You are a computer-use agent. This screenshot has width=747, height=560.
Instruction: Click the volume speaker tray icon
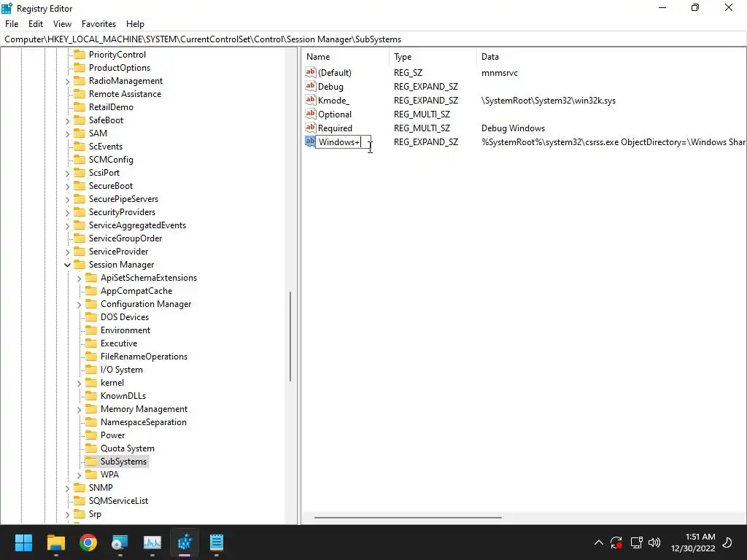tap(654, 542)
